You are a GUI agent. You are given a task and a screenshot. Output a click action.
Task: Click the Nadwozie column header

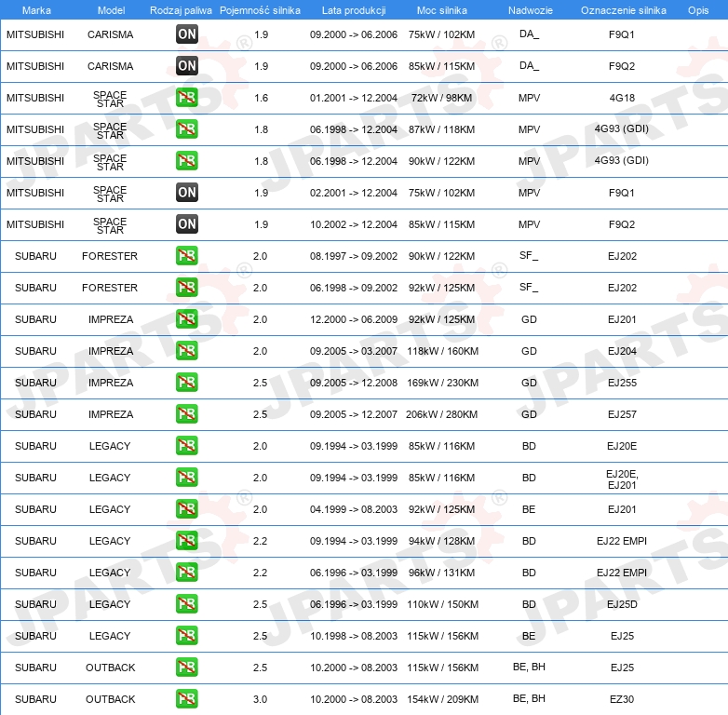[x=531, y=10]
